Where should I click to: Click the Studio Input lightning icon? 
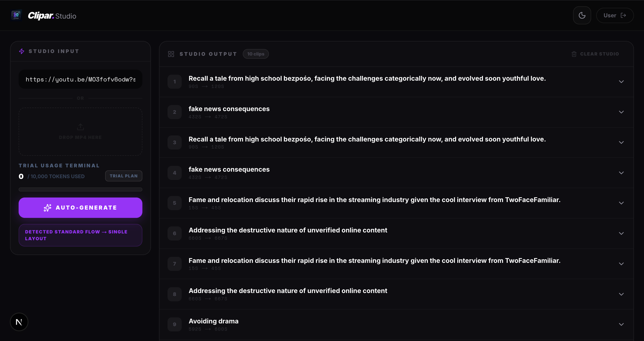pos(22,51)
